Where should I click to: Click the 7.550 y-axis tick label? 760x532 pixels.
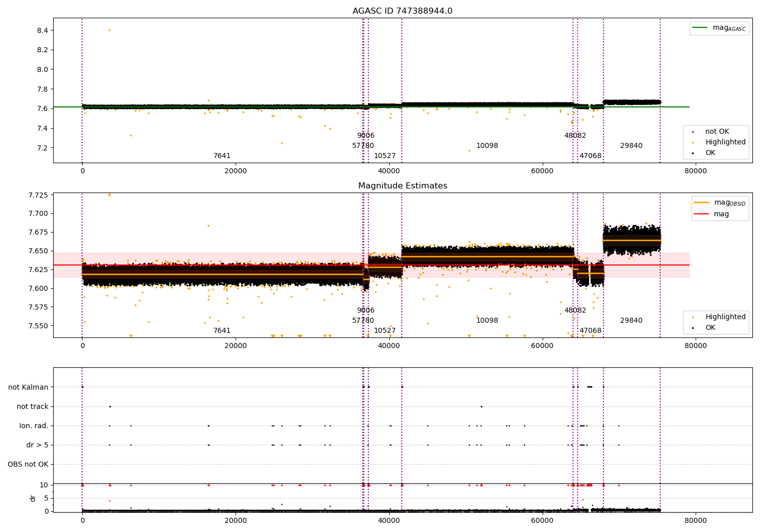(39, 326)
